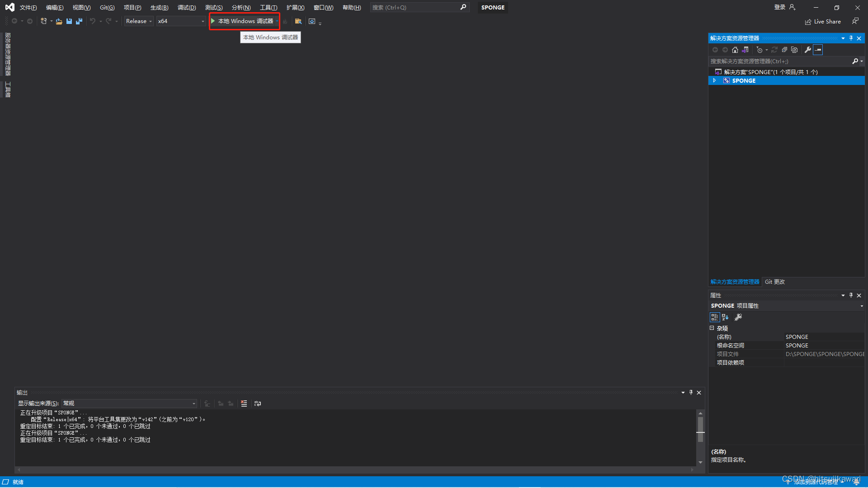Toggle the pin on 输出 panel
The image size is (868, 488).
691,393
